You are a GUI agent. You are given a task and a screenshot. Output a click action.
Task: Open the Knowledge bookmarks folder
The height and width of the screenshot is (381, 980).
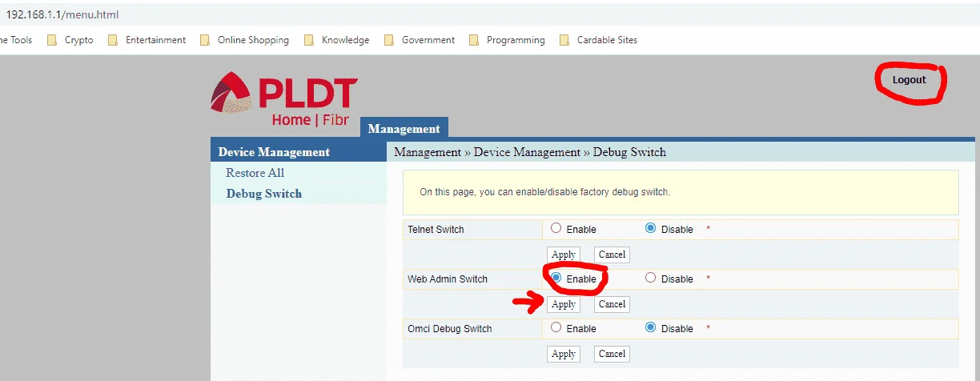(336, 40)
